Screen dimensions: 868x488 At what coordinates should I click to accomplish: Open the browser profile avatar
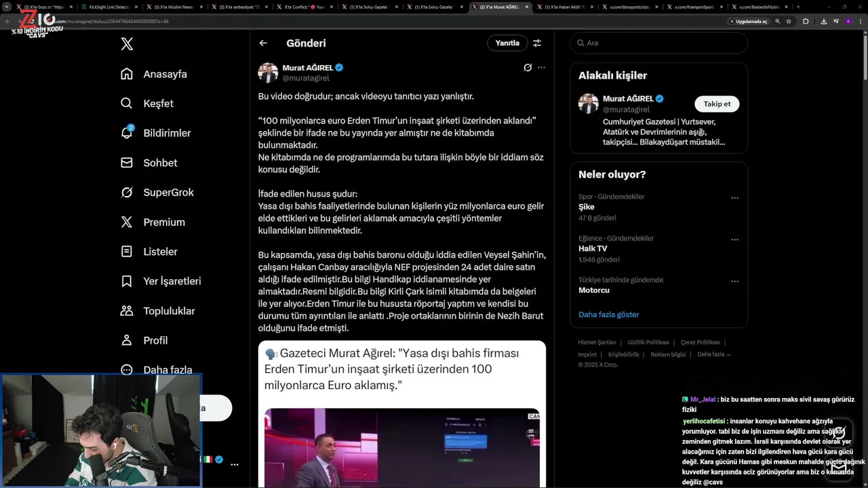(848, 21)
